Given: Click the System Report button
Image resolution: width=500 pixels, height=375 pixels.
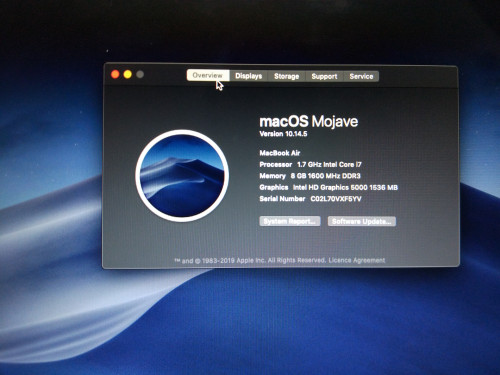Looking at the screenshot, I should (290, 221).
